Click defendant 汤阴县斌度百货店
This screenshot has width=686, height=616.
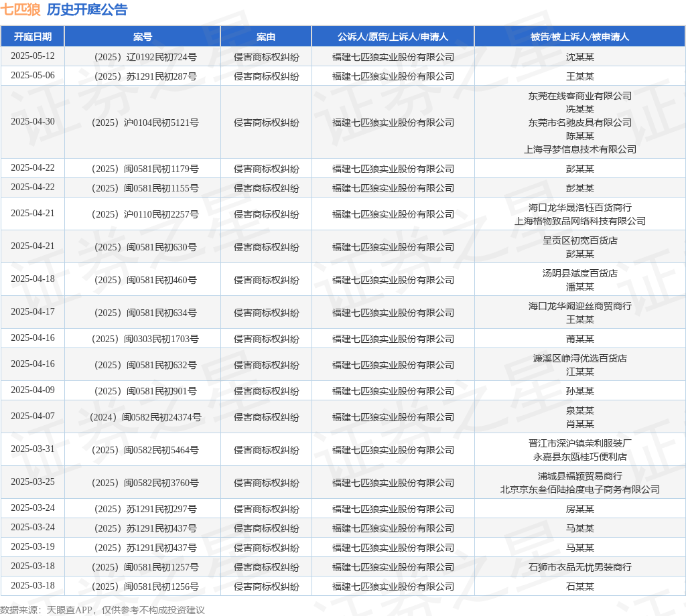[x=580, y=273]
